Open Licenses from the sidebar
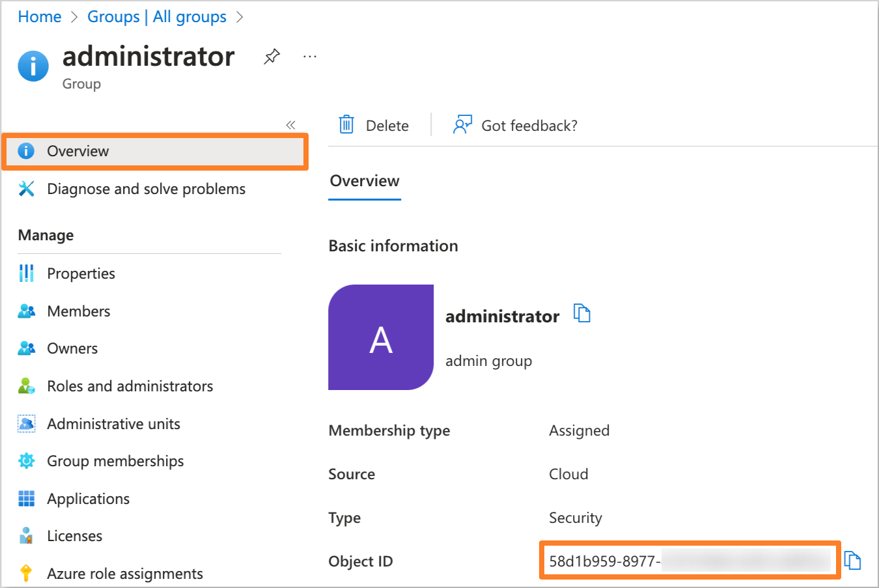 click(x=74, y=535)
